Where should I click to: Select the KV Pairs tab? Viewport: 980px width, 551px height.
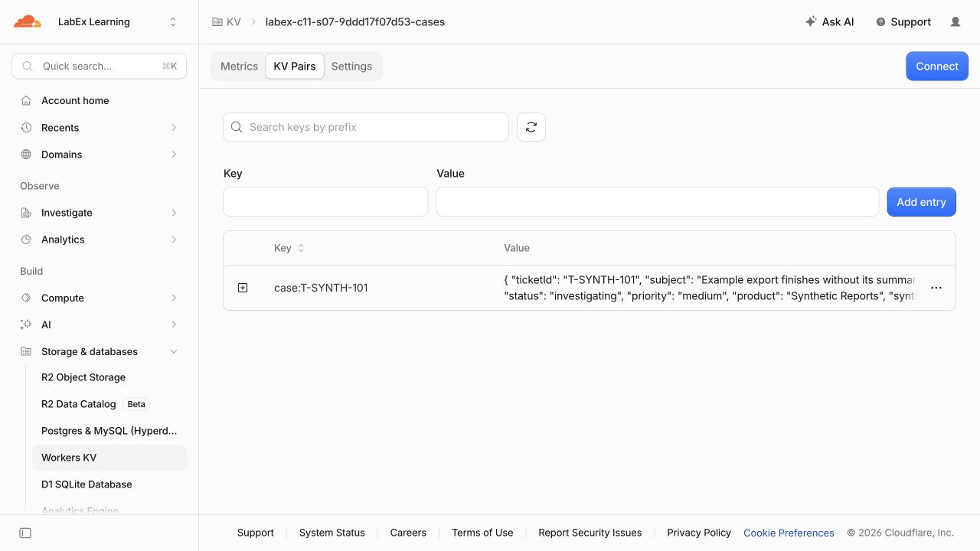click(x=295, y=67)
